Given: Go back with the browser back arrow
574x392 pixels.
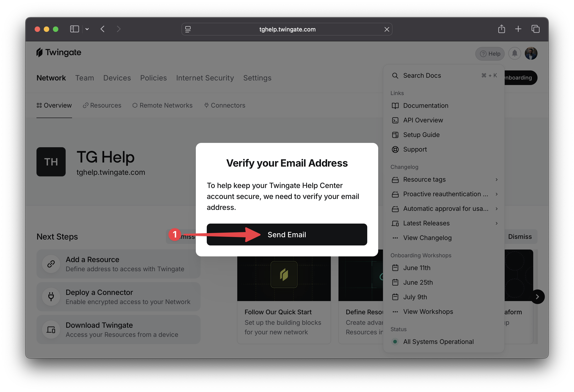Looking at the screenshot, I should (x=103, y=29).
